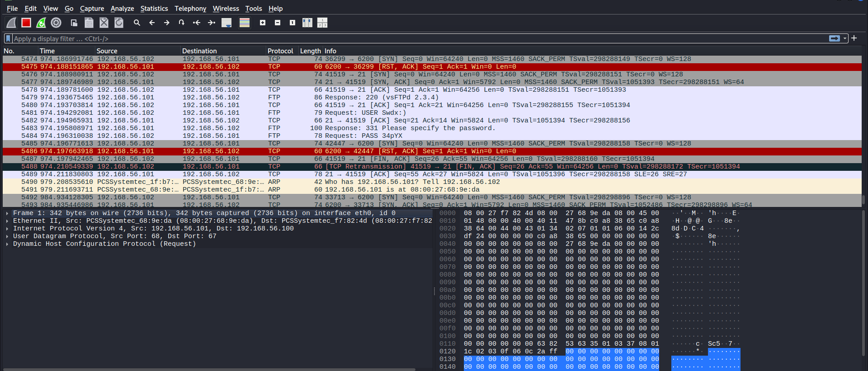Stop the running capture with red square
868x371 pixels.
point(26,23)
